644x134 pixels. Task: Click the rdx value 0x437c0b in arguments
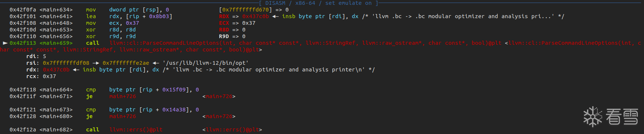pos(56,70)
